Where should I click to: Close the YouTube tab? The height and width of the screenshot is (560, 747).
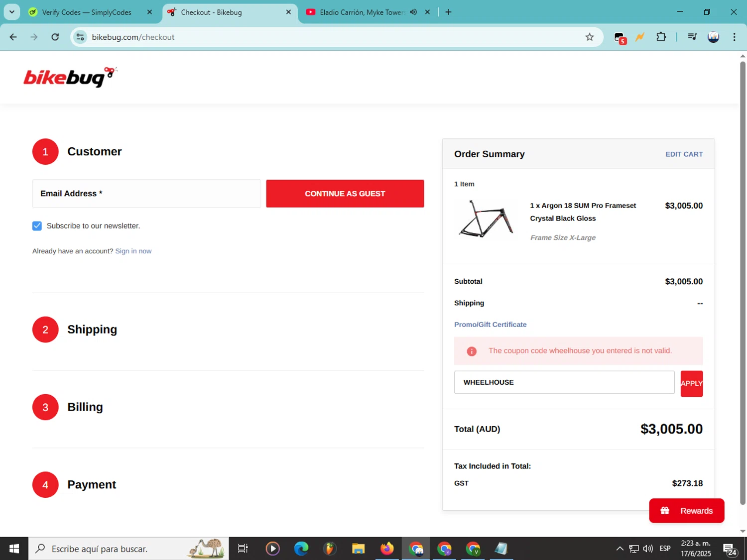tap(427, 12)
